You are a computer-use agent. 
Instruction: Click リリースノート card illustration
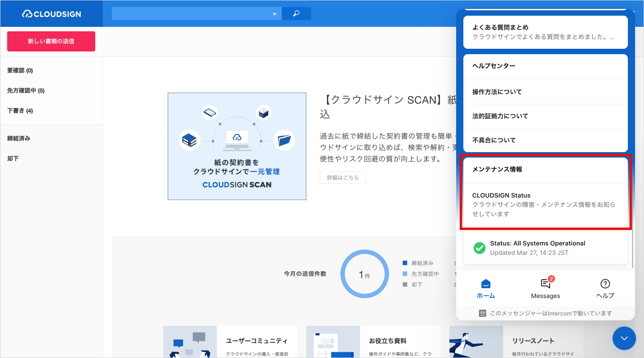[476, 342]
